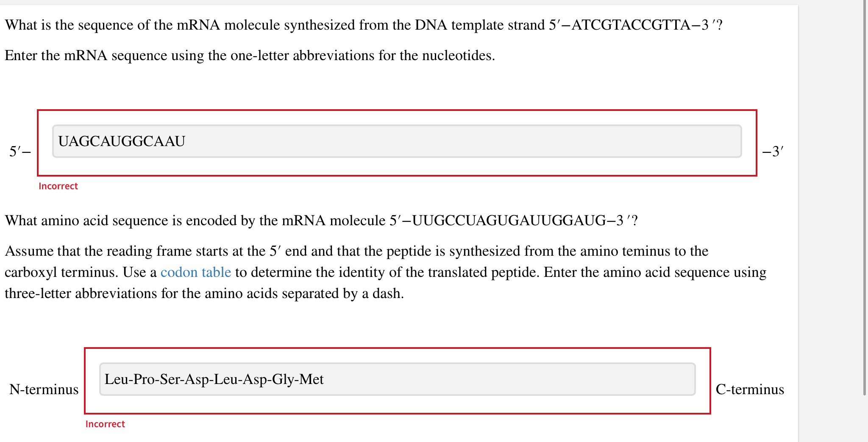Click the C-terminus label

tap(750, 389)
